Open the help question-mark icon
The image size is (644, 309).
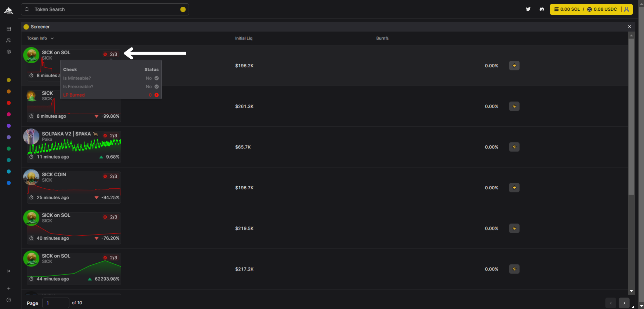[9, 300]
